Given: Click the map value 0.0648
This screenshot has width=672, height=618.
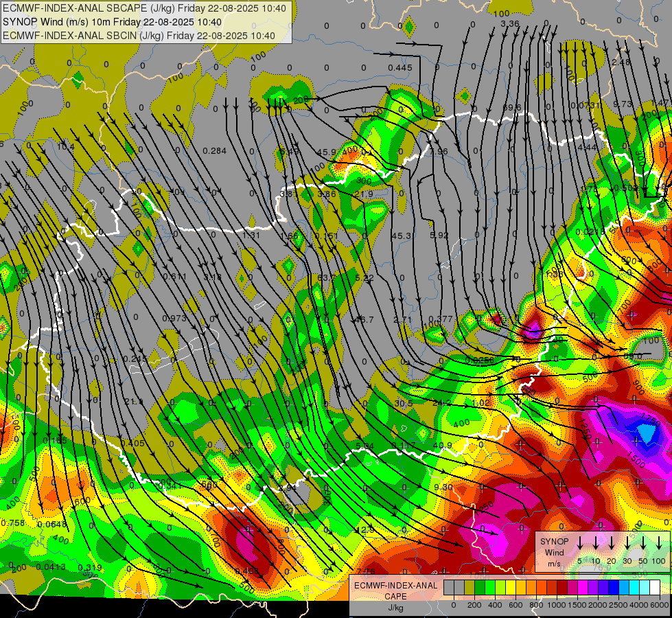Looking at the screenshot, I should click(x=52, y=525).
